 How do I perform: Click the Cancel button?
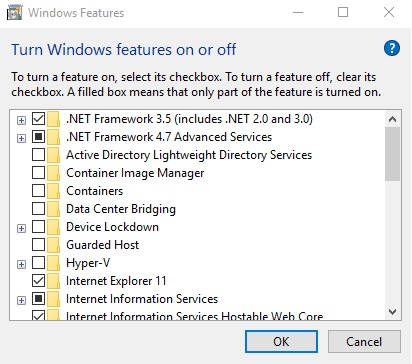tap(364, 342)
